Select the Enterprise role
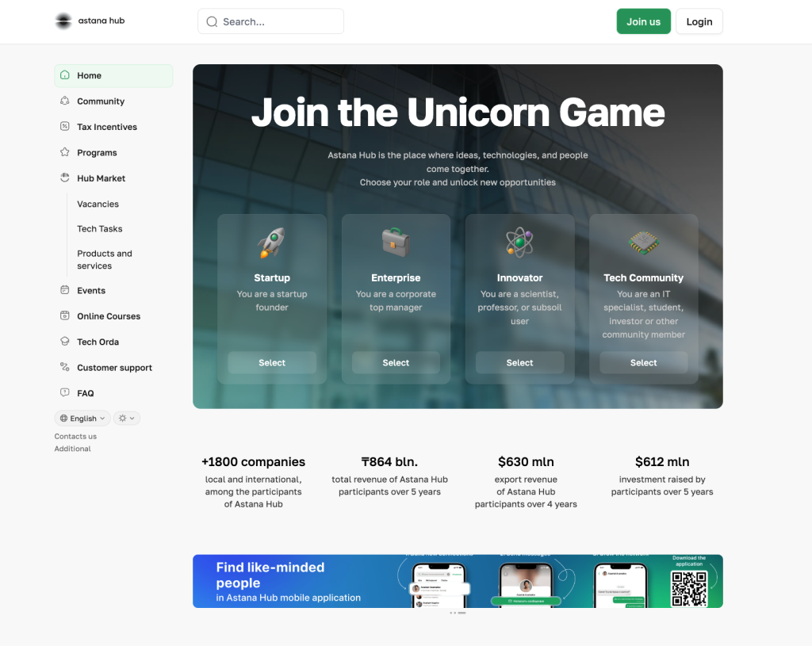The image size is (812, 646). click(x=396, y=363)
